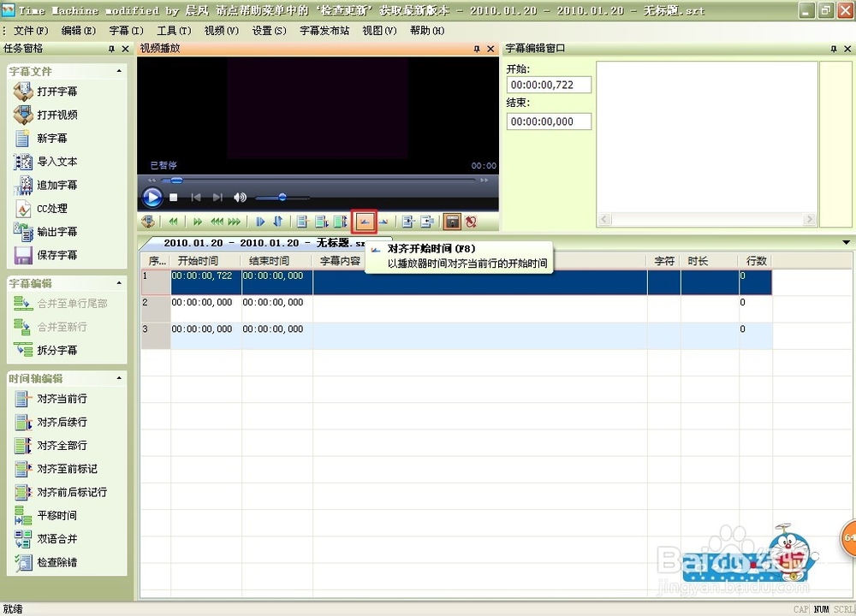
Task: Open the 设置(S) menu
Action: [x=269, y=31]
